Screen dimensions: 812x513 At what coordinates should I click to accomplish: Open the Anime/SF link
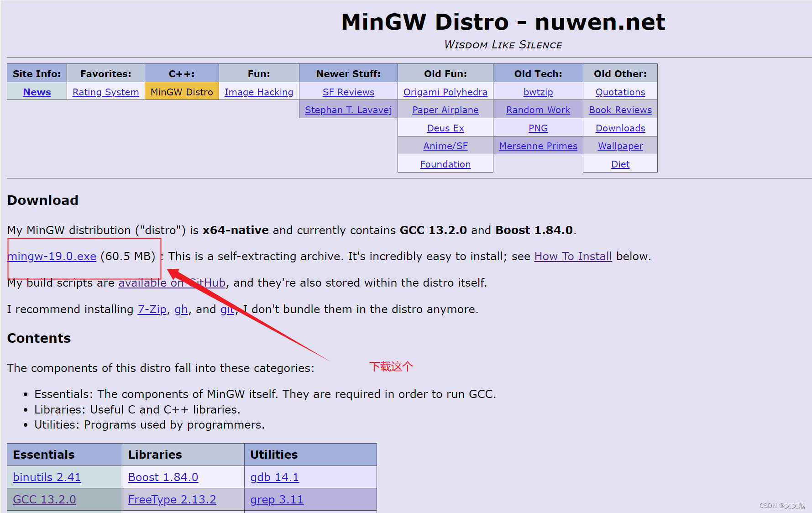[445, 146]
